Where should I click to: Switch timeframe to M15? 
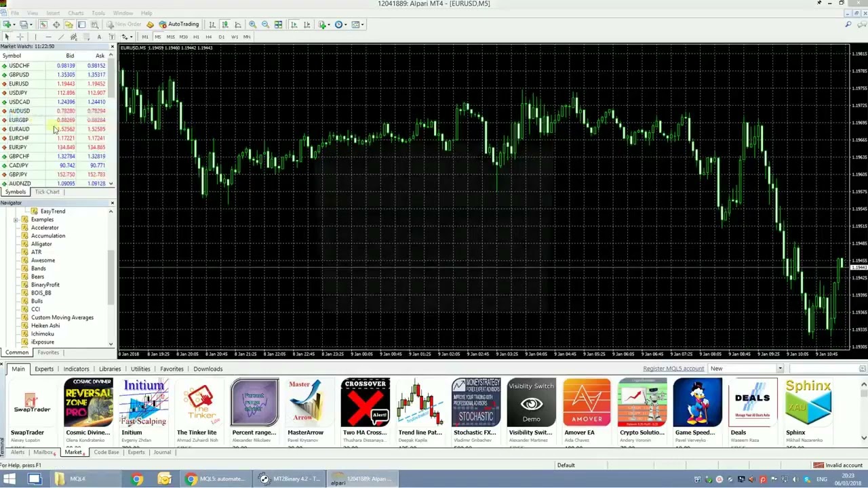170,37
